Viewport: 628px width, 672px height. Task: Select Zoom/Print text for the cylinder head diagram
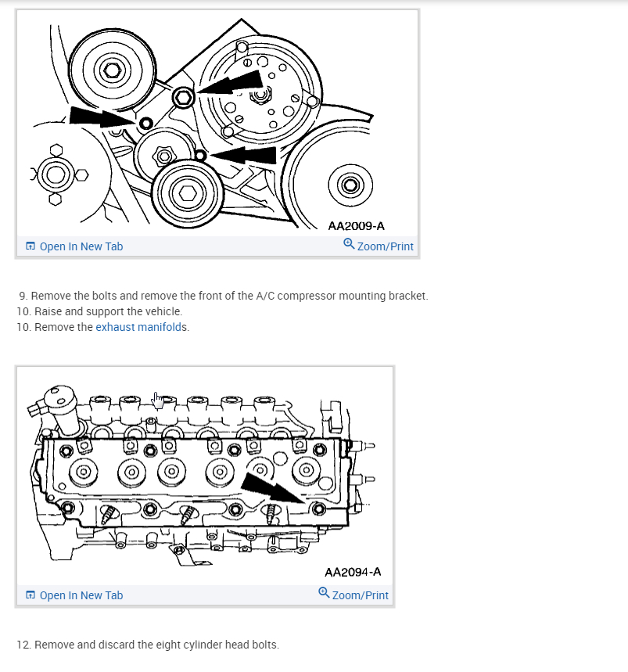click(x=361, y=595)
